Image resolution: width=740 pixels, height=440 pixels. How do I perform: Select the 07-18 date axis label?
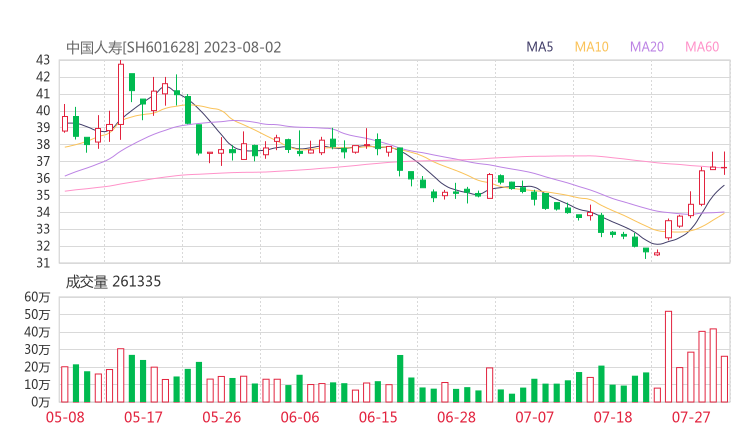pyautogui.click(x=613, y=417)
